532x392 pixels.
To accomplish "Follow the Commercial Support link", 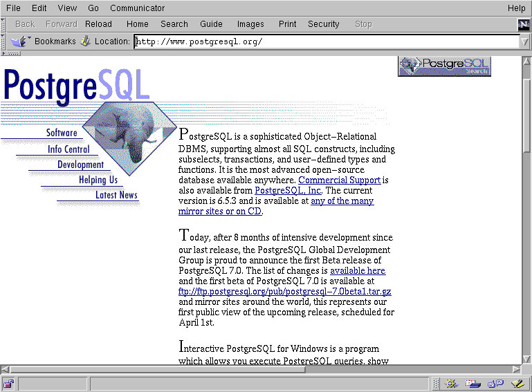I will click(x=339, y=180).
